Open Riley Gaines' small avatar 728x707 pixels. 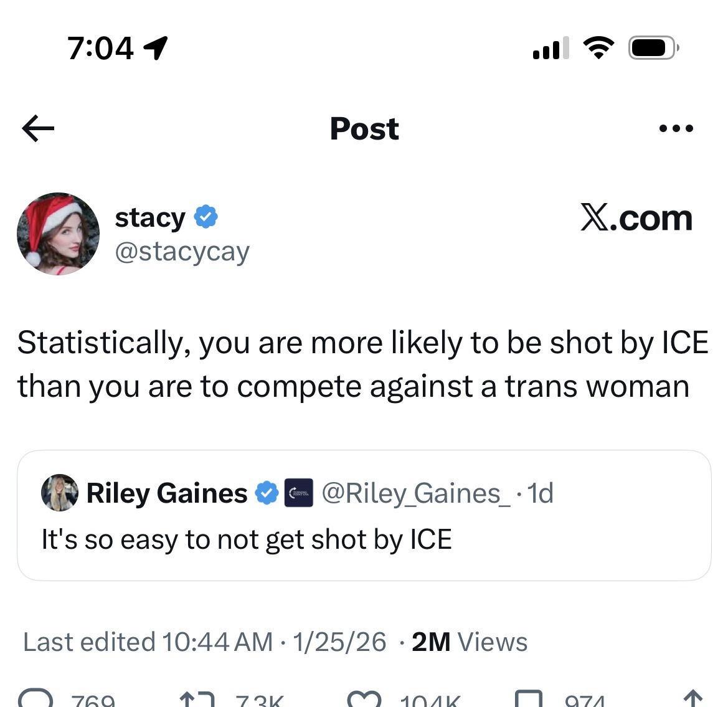tap(60, 493)
